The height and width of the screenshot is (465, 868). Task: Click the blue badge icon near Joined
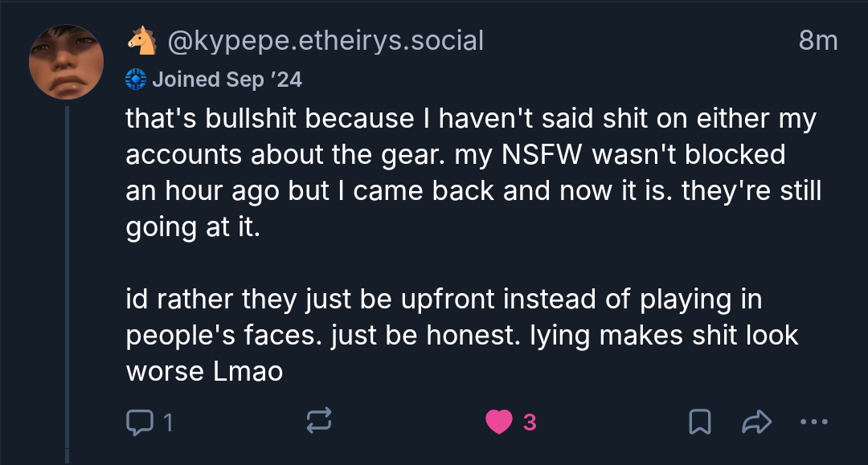pos(136,79)
